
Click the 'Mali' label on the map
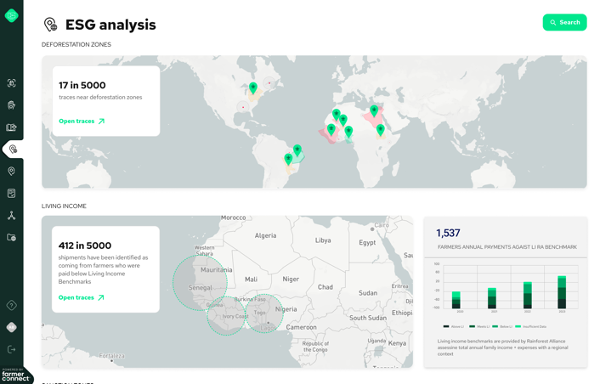[x=251, y=280]
